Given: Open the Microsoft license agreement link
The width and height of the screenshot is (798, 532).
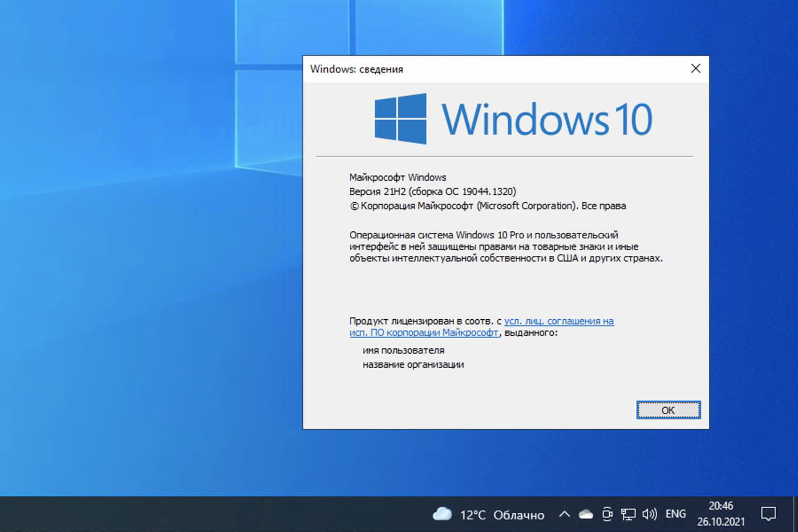Looking at the screenshot, I should coord(559,321).
